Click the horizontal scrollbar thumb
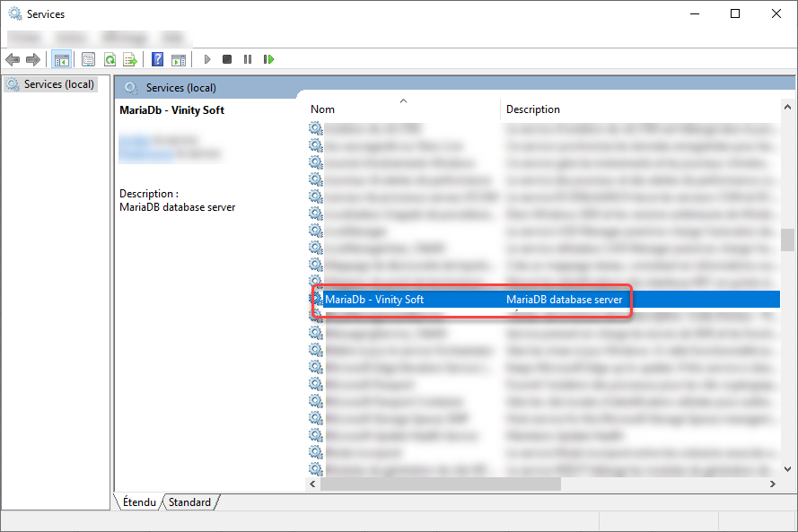798x532 pixels. [x=440, y=484]
